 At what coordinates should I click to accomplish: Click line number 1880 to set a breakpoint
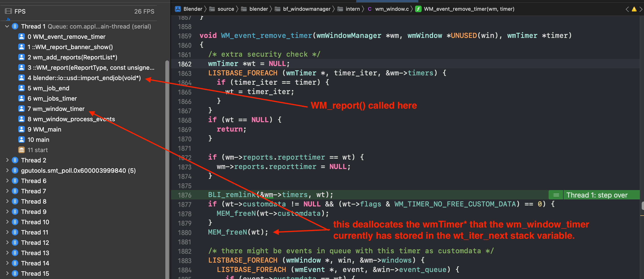(x=184, y=232)
